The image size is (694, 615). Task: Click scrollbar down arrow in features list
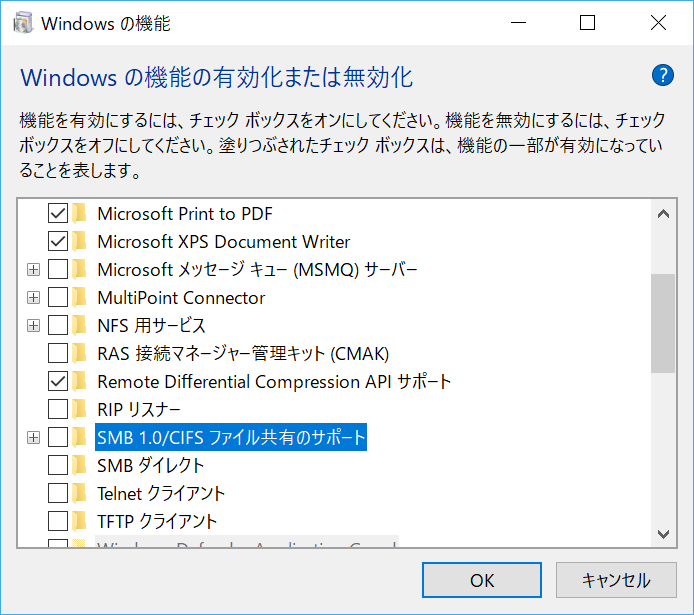(663, 534)
